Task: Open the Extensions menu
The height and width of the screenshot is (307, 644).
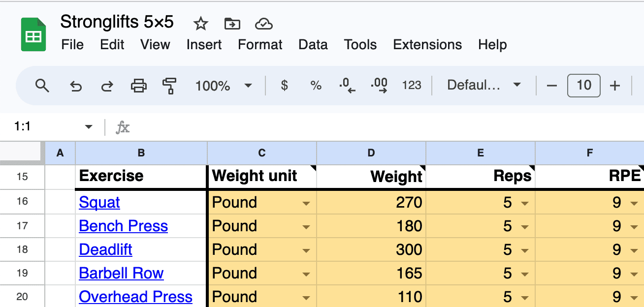Action: 427,45
